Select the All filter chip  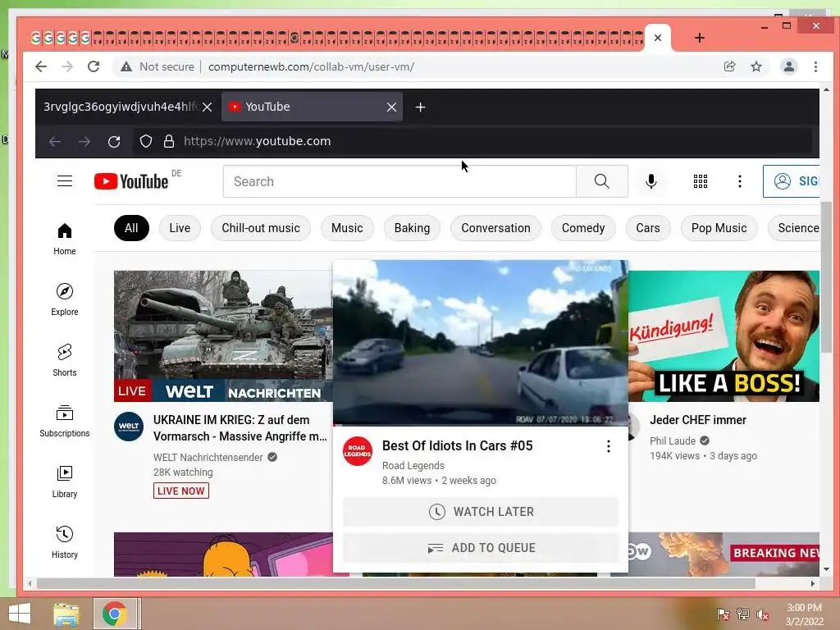[x=131, y=228]
